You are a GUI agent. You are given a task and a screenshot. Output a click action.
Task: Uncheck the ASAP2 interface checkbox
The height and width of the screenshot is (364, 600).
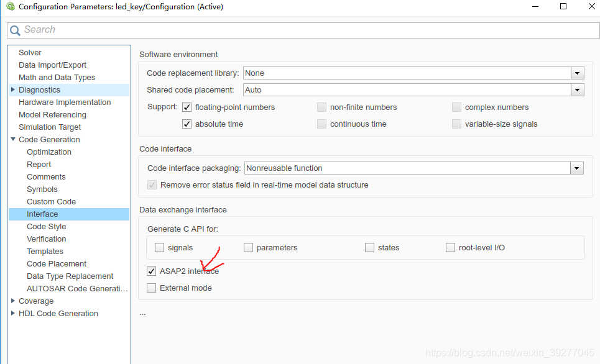pos(152,271)
